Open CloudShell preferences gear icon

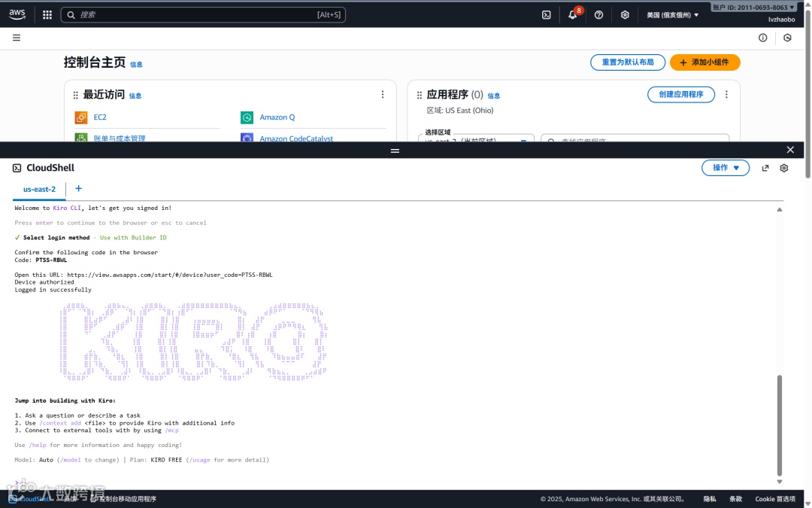[x=784, y=168]
